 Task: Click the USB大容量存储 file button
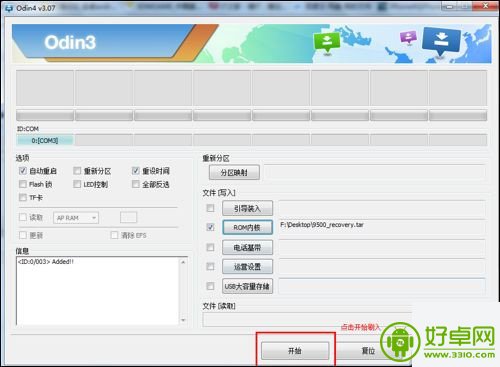click(x=247, y=286)
